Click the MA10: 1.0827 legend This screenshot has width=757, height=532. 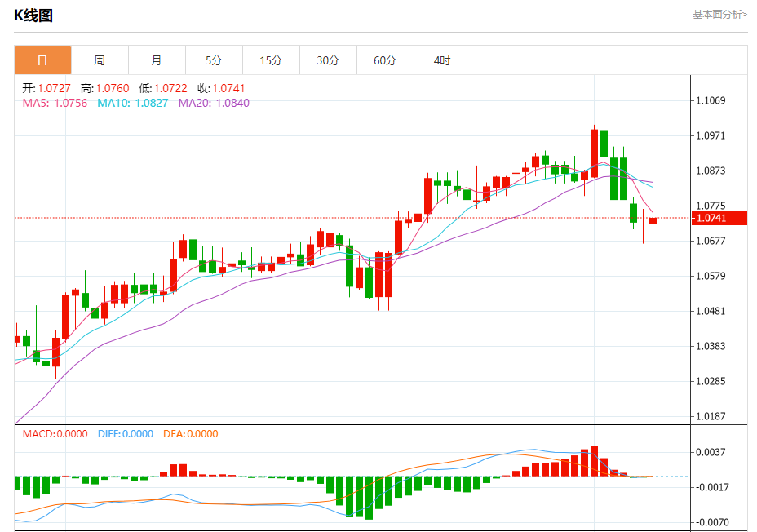pyautogui.click(x=133, y=103)
